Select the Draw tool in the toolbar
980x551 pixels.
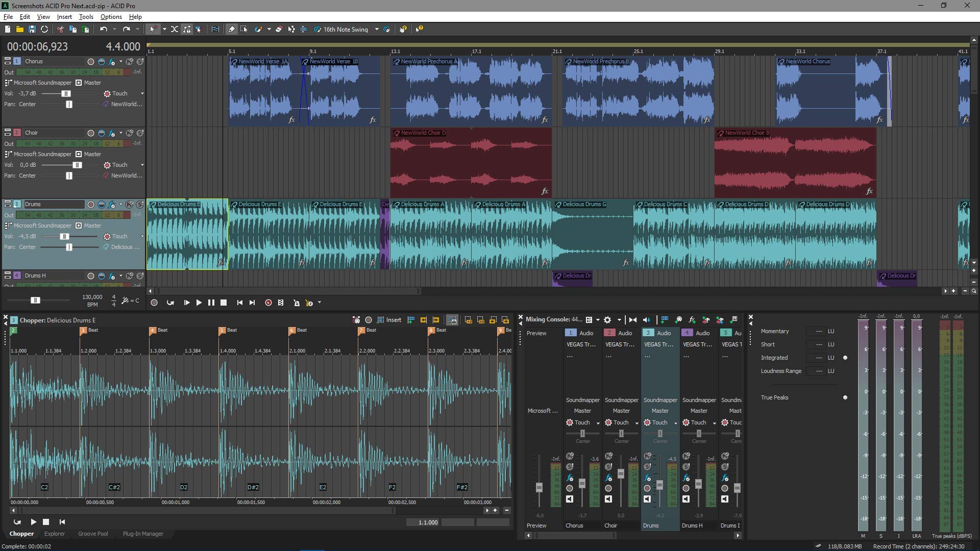232,29
